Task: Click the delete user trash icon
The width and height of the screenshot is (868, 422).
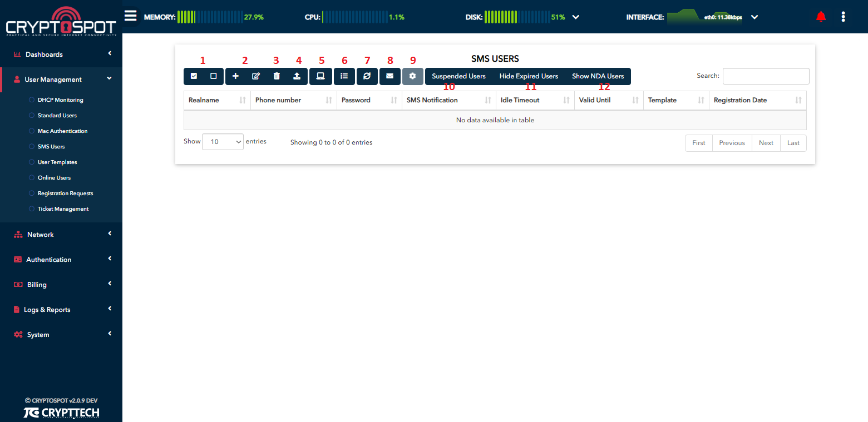Action: (277, 76)
